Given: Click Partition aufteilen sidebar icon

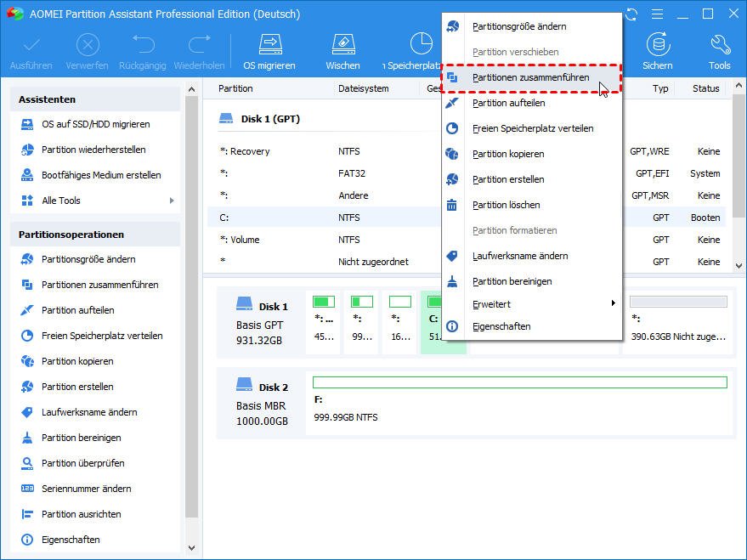Looking at the screenshot, I should [27, 310].
